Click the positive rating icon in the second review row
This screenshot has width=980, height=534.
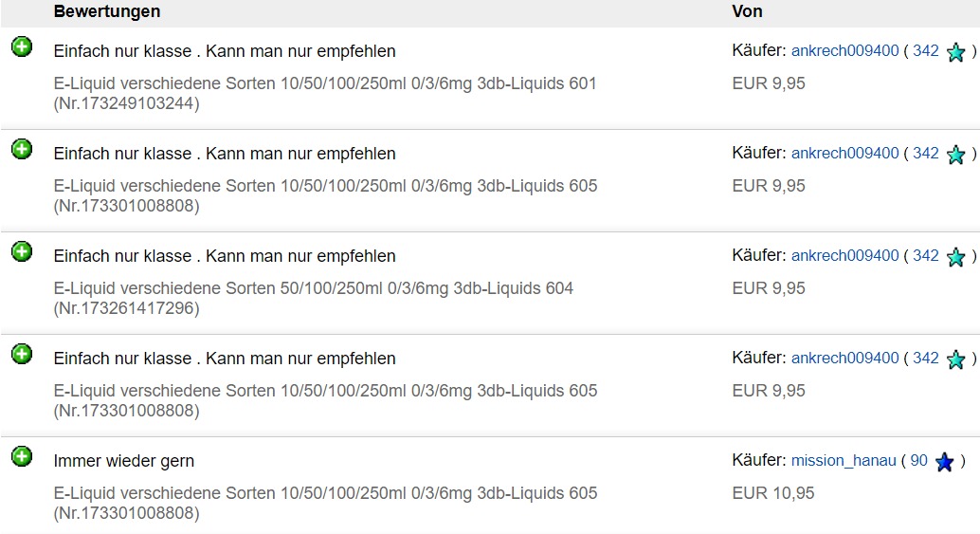[22, 150]
